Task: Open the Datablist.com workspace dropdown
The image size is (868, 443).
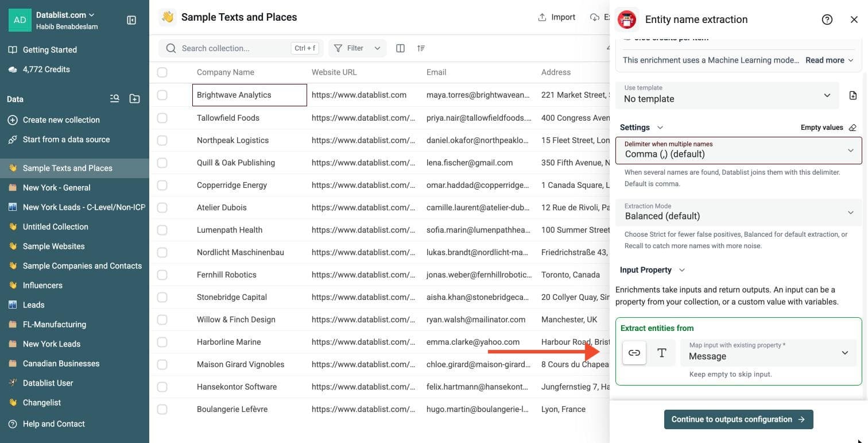Action: pos(65,15)
